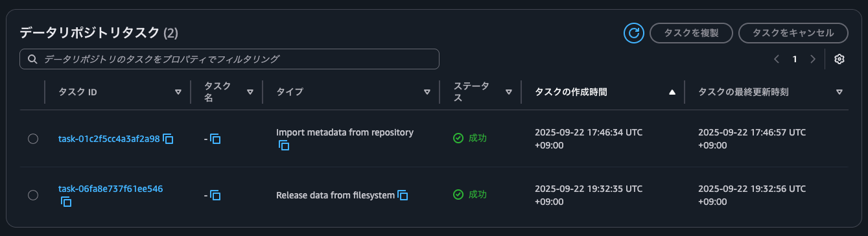Click the タスクを複製 button
The height and width of the screenshot is (236, 868).
coord(691,32)
